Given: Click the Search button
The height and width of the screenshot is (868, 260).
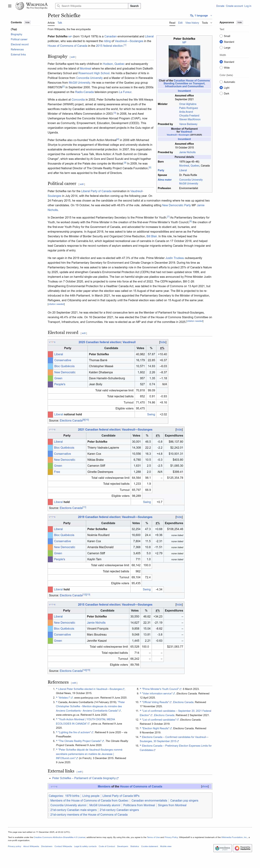Looking at the screenshot, I should point(134,6).
